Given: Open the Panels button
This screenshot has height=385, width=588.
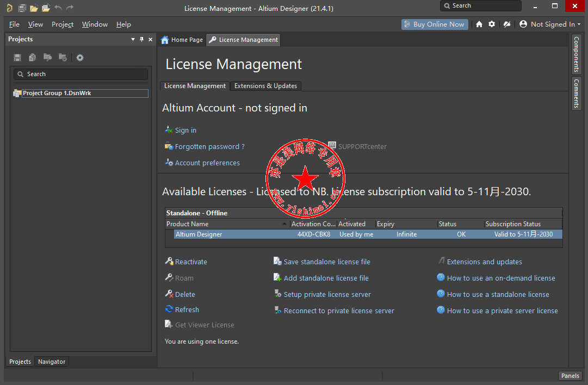Looking at the screenshot, I should pos(570,376).
